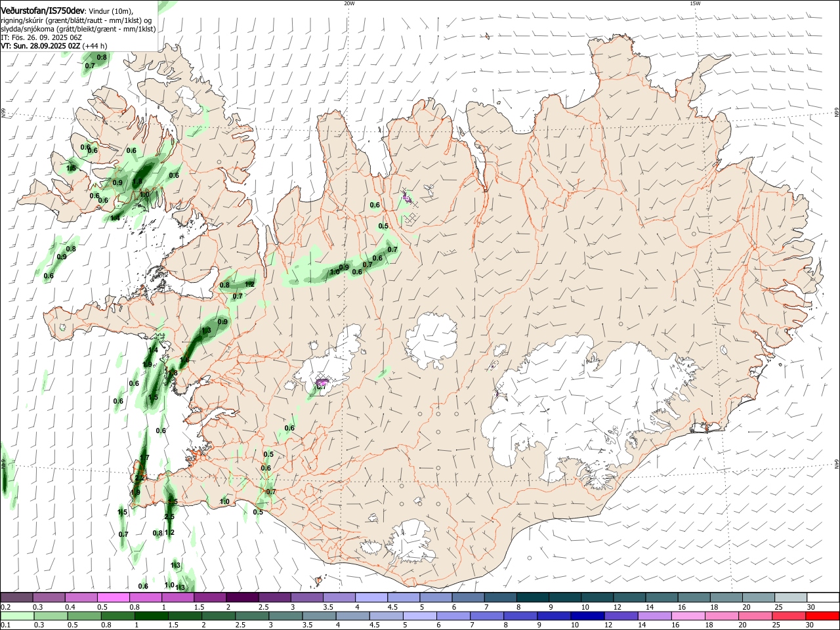This screenshot has width=840, height=630.
Task: Click the Veðurstofan/IS750dev title text
Action: [43, 11]
